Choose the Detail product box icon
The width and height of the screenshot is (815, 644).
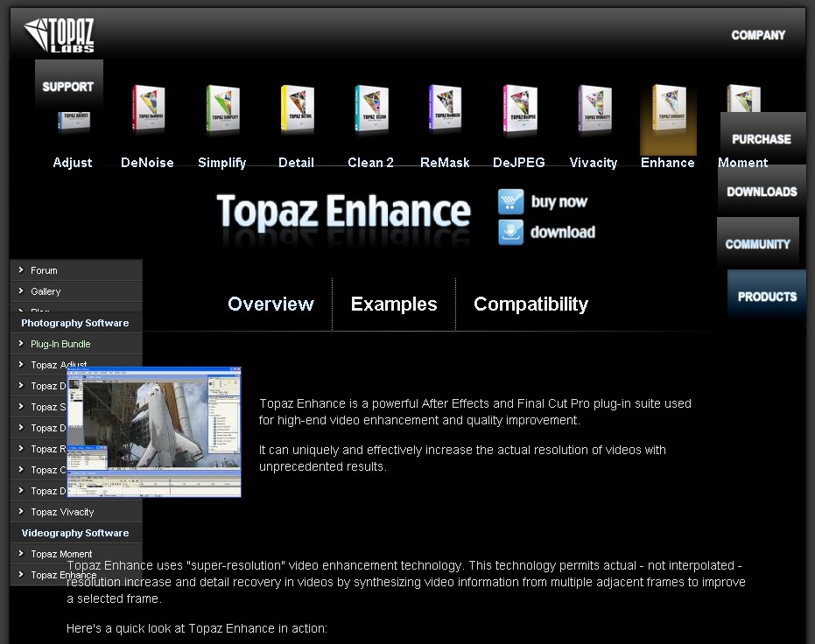click(297, 110)
